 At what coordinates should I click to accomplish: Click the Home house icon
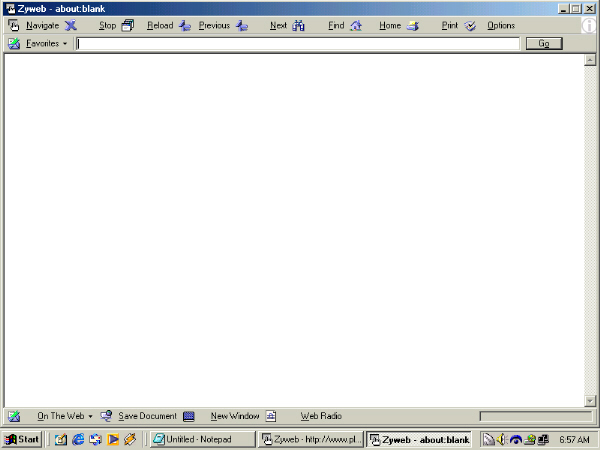(356, 26)
